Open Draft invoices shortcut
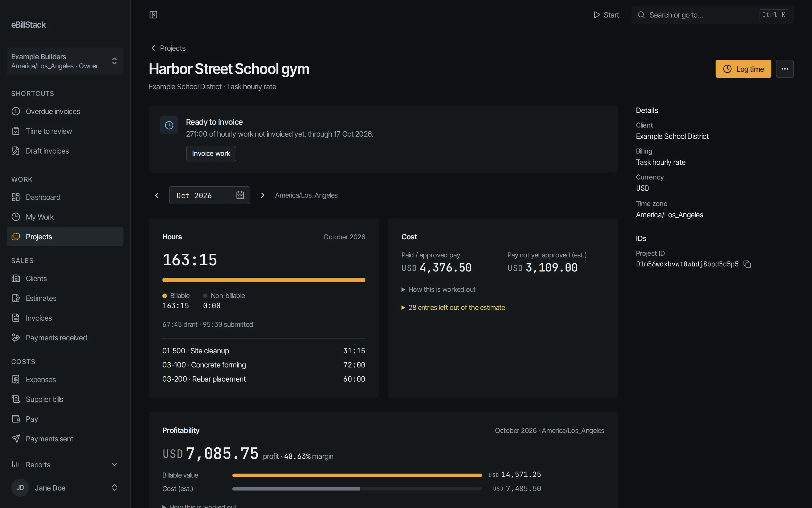The height and width of the screenshot is (508, 812). 65,151
